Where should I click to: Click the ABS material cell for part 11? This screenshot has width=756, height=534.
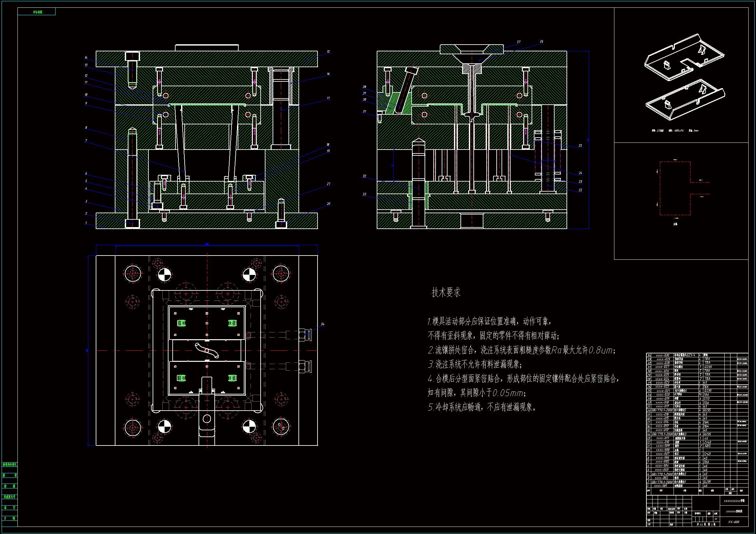[707, 446]
